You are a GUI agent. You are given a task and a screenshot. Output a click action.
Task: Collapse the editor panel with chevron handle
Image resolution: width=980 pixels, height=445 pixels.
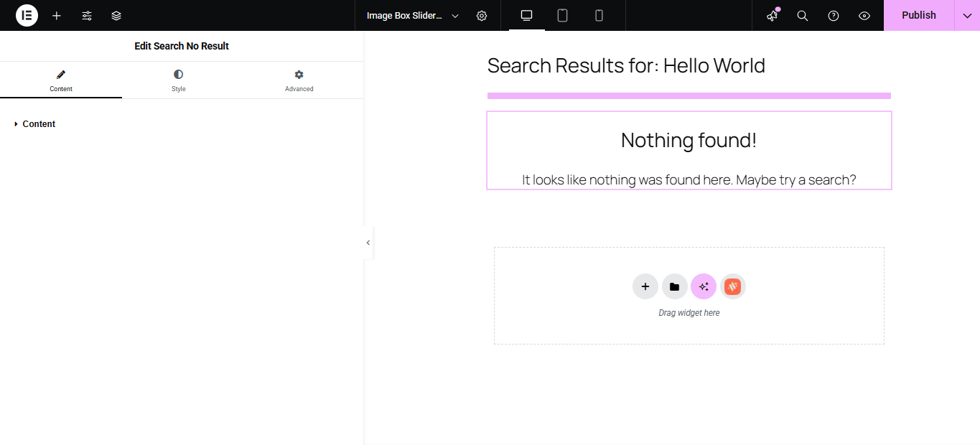tap(368, 243)
